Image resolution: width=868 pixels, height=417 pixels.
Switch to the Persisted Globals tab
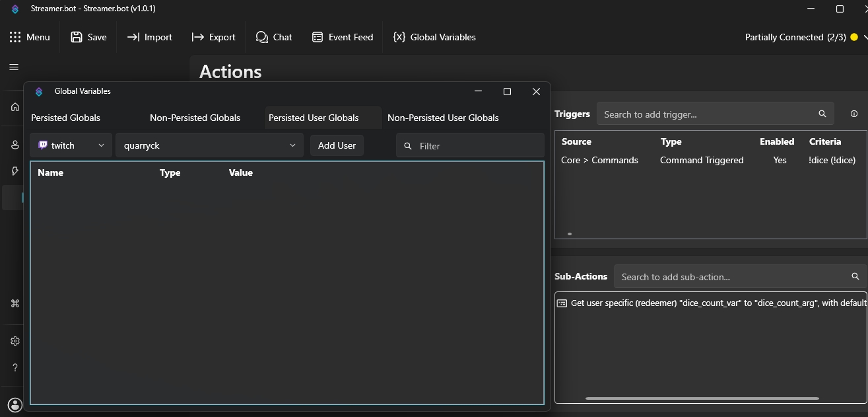tap(66, 118)
